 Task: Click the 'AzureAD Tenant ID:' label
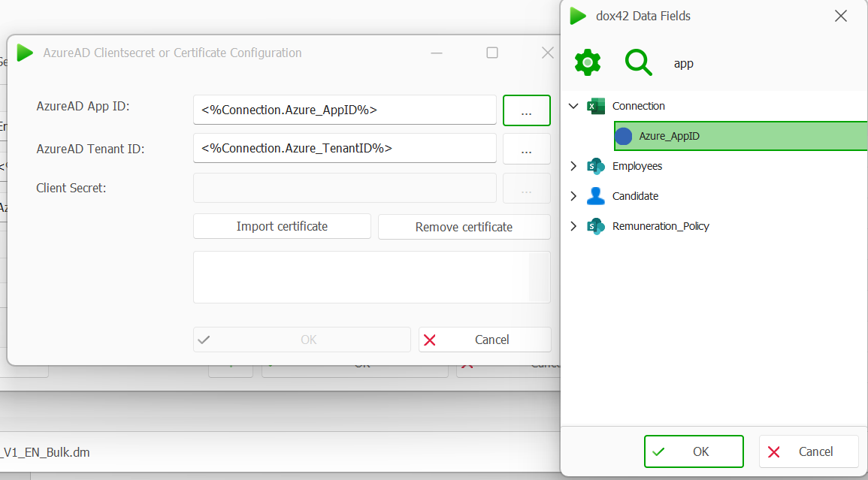tap(90, 149)
